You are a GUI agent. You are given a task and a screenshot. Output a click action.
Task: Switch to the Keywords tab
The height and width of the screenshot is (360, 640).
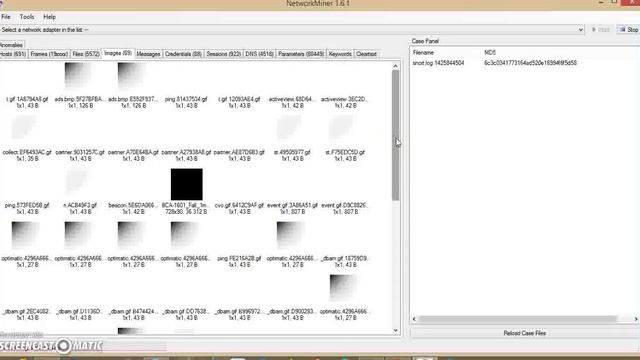[340, 54]
